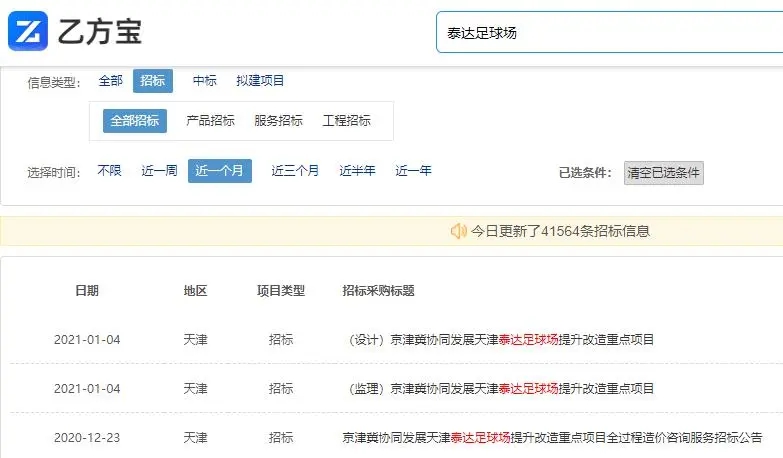The width and height of the screenshot is (783, 458).
Task: Switch to 中标 information type
Action: [205, 80]
